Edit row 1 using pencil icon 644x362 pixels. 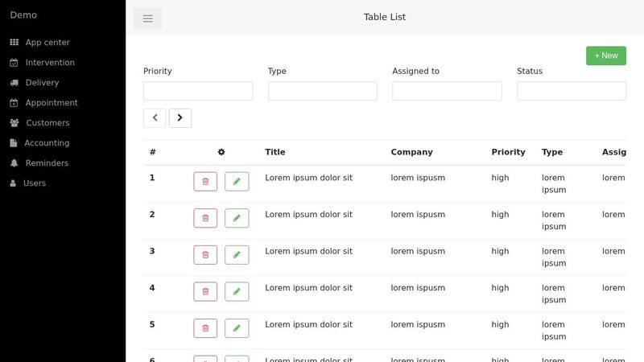[237, 182]
